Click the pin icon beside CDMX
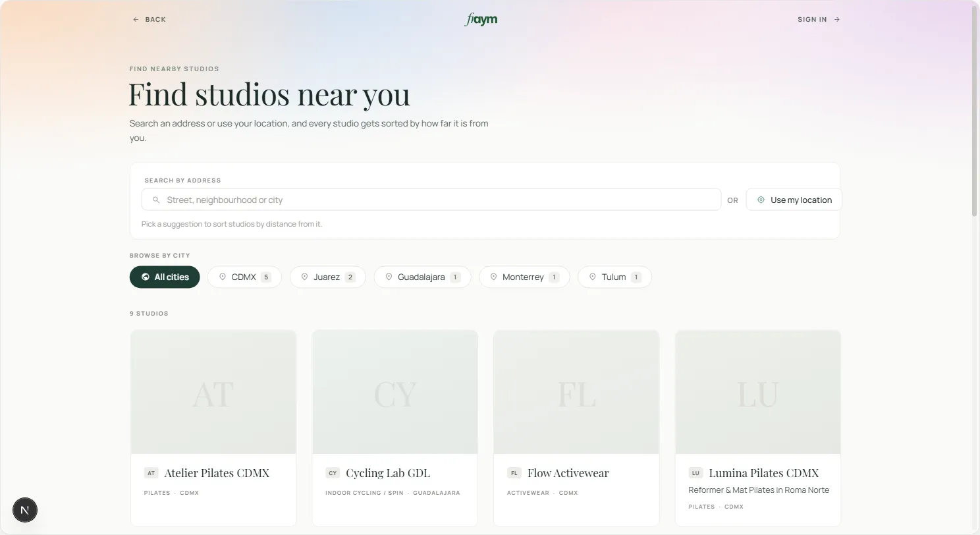The width and height of the screenshot is (980, 535). click(223, 277)
